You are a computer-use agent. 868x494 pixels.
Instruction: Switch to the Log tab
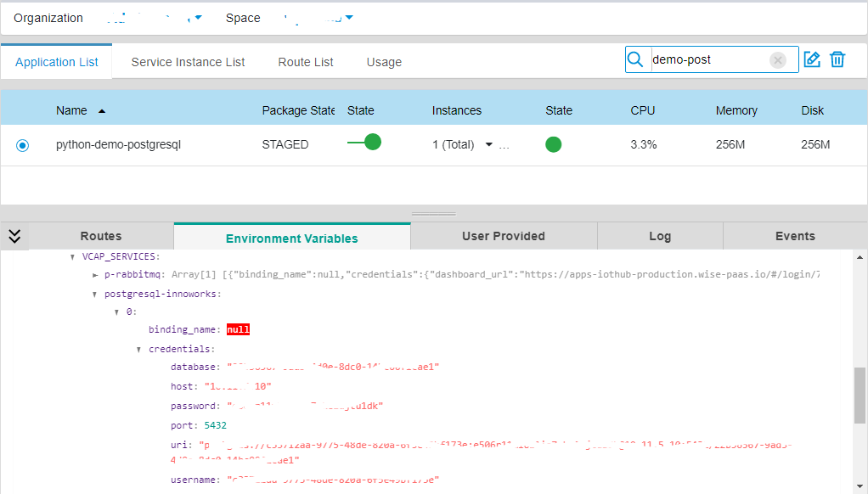(x=660, y=236)
